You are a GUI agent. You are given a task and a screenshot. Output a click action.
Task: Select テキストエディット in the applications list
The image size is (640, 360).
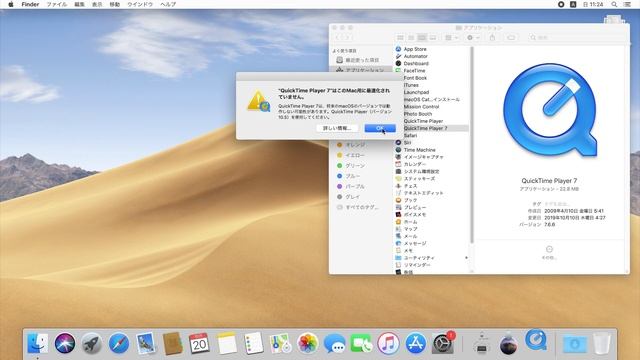click(423, 193)
